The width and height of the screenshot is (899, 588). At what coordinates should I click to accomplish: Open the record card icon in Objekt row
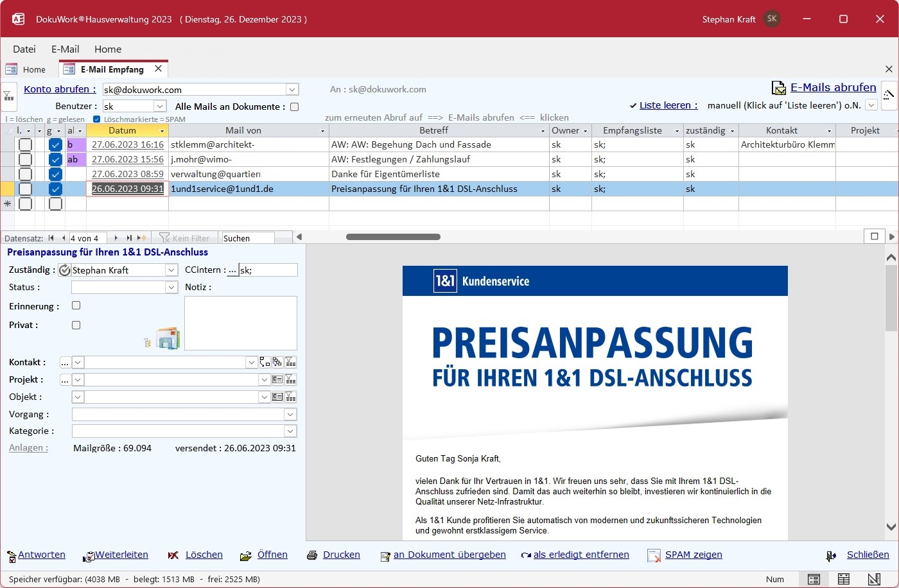(x=277, y=397)
